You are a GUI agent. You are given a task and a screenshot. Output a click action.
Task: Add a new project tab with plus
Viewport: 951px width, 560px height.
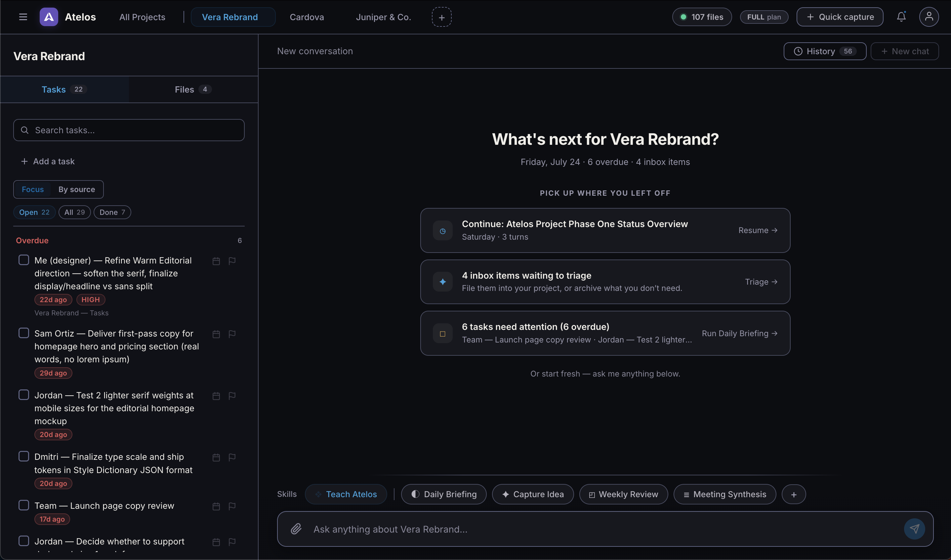(x=441, y=17)
